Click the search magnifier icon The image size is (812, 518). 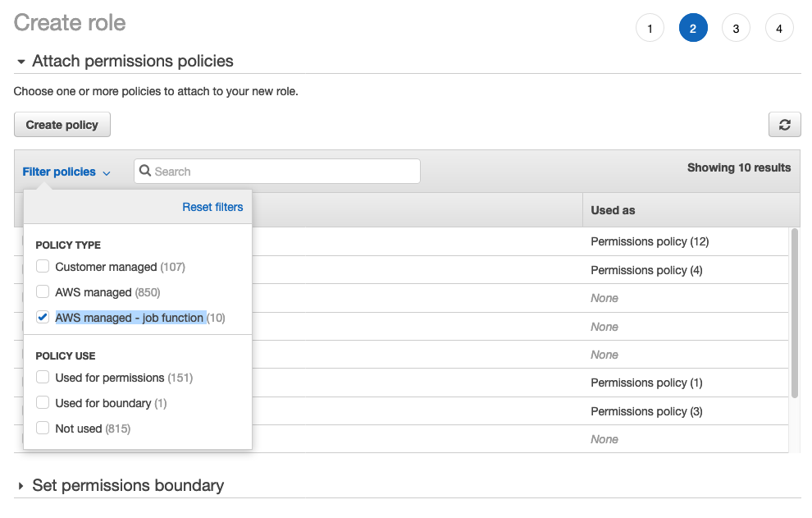tap(145, 171)
